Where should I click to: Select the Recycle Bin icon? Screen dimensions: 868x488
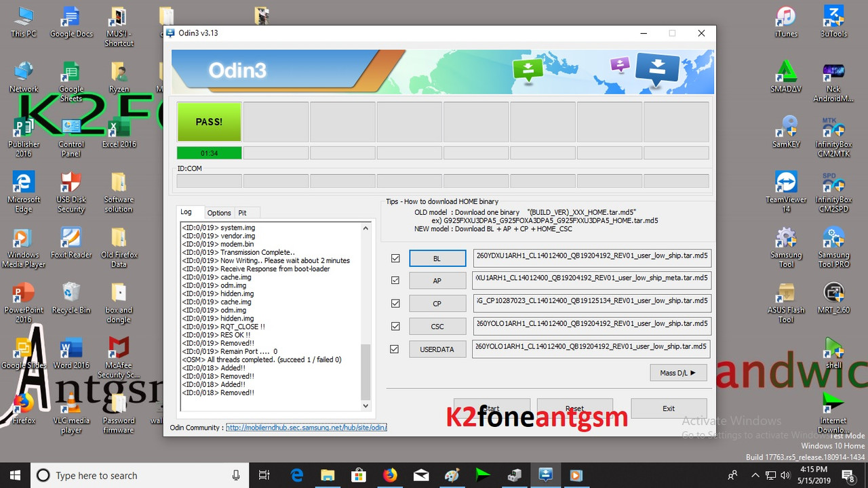[71, 298]
